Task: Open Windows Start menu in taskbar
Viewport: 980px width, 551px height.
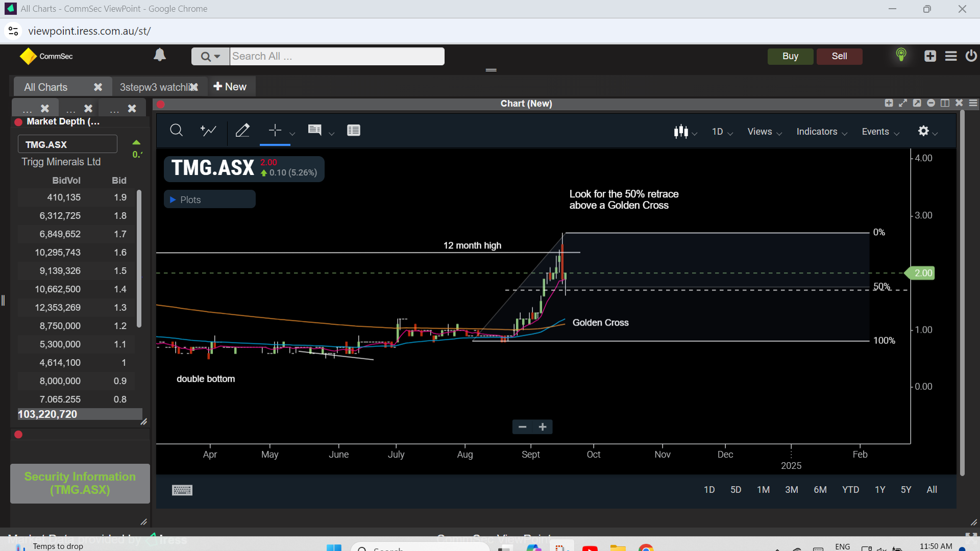Action: 334,547
